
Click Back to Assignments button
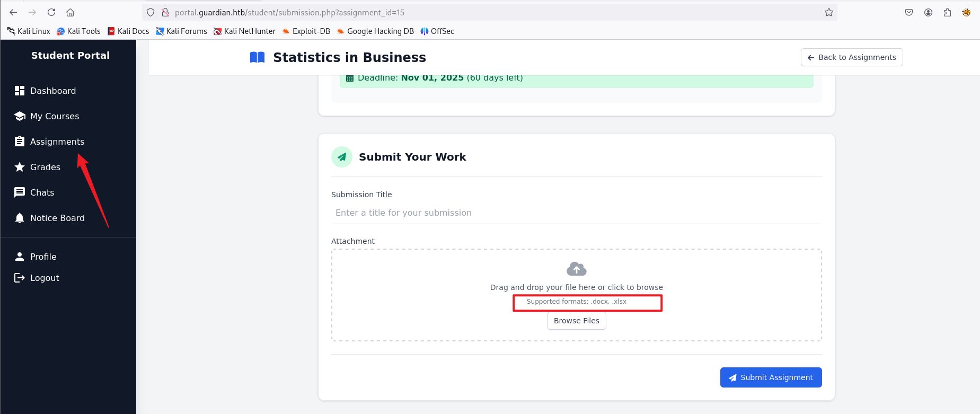[852, 57]
